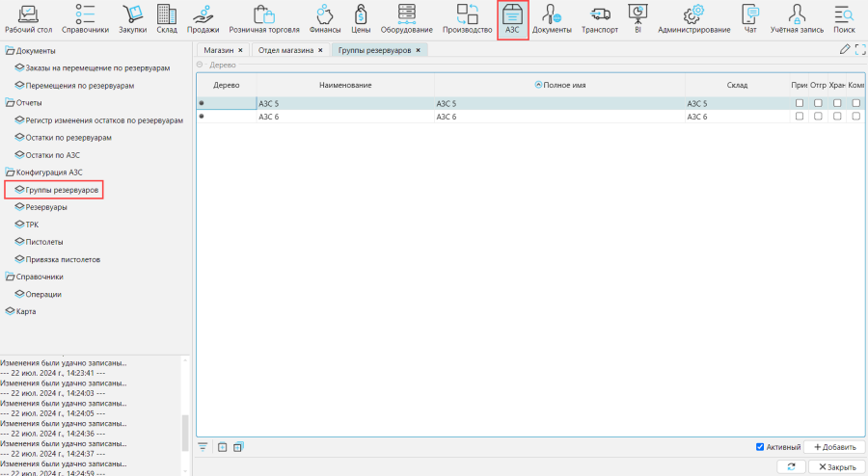Viewport: 868px width, 476px height.
Task: Click the Закрыть button
Action: [x=837, y=466]
